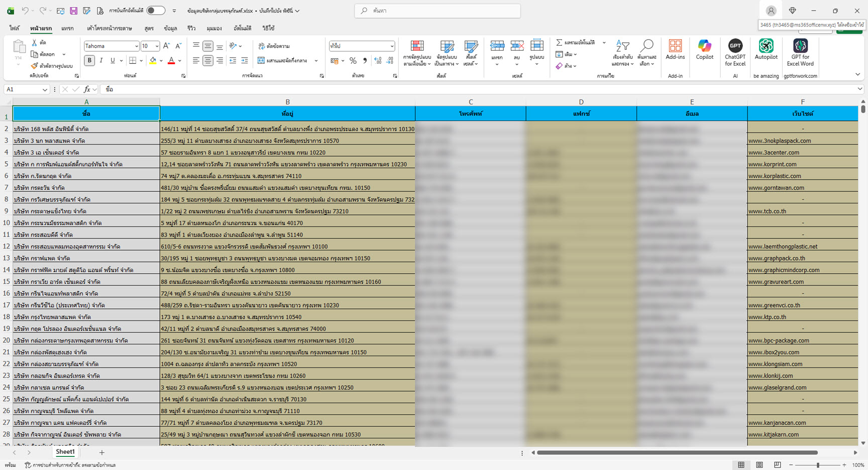Click the yellow fill color swatch
868x470 pixels.
point(153,61)
